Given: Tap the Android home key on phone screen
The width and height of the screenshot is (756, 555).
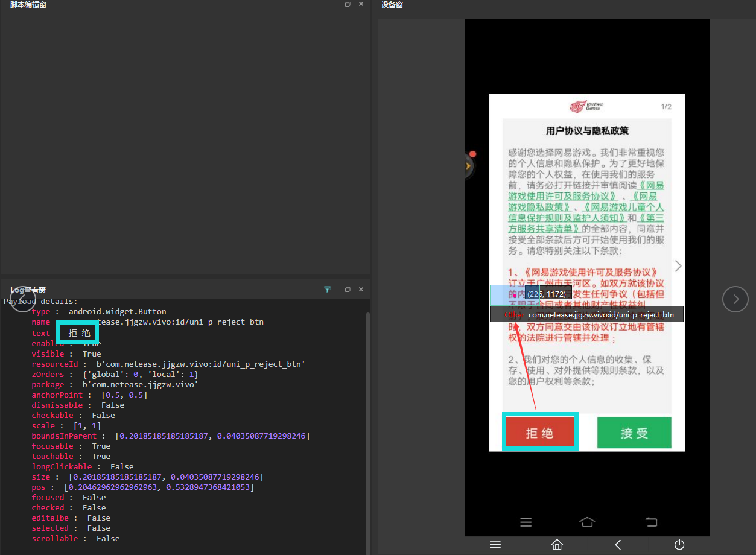Looking at the screenshot, I should point(586,522).
